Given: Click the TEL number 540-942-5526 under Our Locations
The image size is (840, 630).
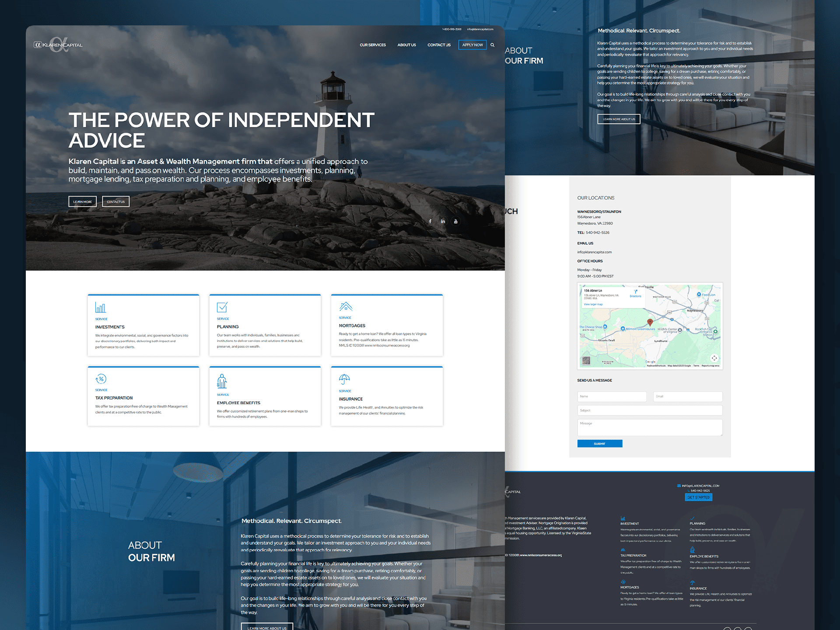Looking at the screenshot, I should click(x=598, y=233).
